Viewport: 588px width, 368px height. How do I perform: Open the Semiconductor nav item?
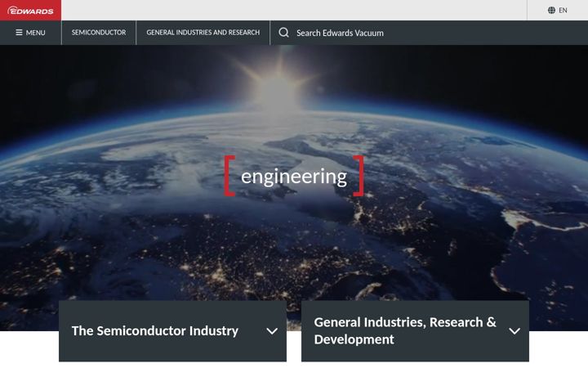click(x=99, y=33)
